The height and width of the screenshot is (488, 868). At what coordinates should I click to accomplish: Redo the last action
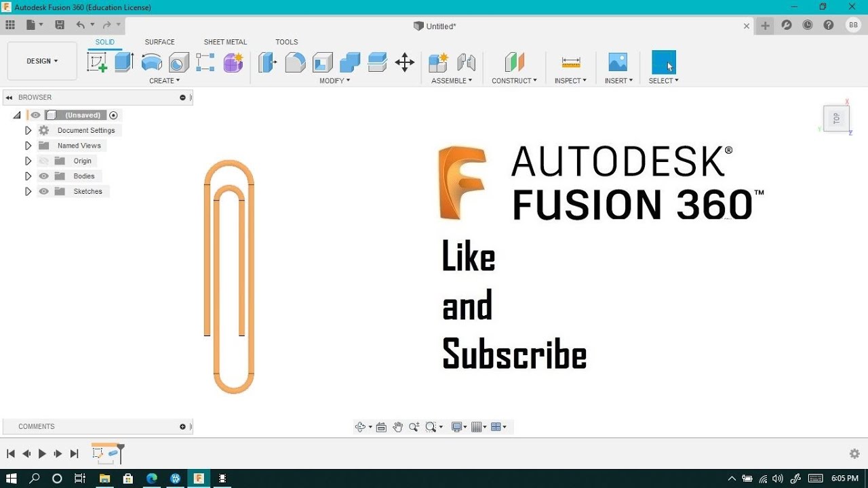(106, 25)
